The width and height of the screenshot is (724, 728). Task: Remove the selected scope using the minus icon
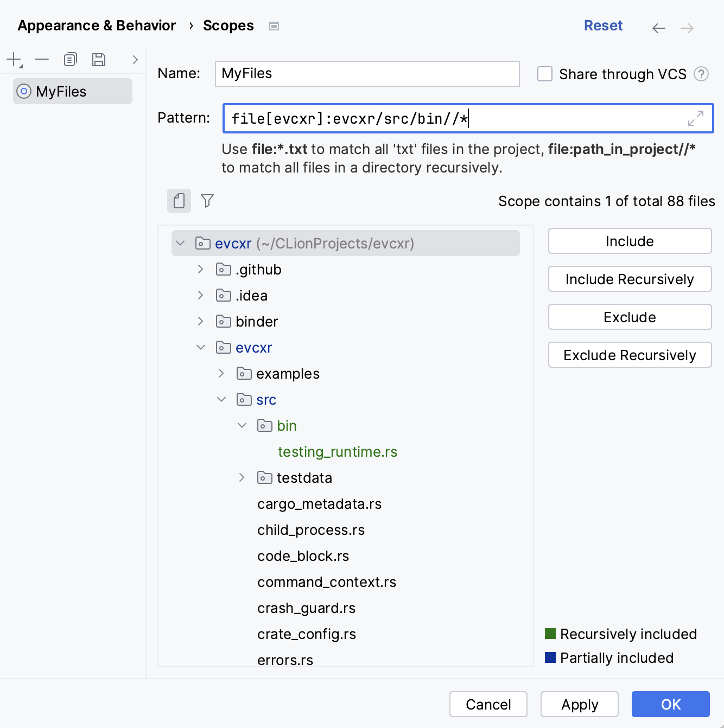(42, 60)
